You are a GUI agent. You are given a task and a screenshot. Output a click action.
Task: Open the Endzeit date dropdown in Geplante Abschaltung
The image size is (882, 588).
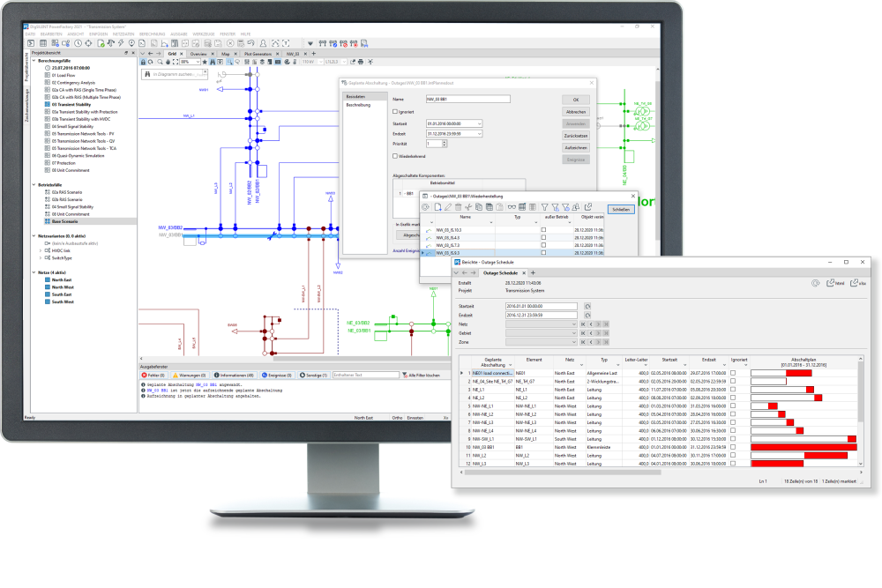(479, 134)
